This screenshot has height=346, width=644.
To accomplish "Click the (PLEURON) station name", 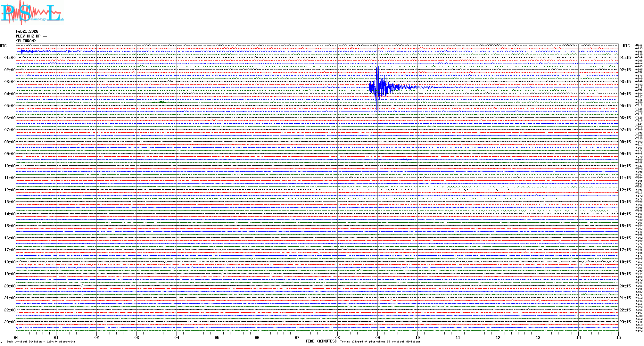I will [x=26, y=41].
